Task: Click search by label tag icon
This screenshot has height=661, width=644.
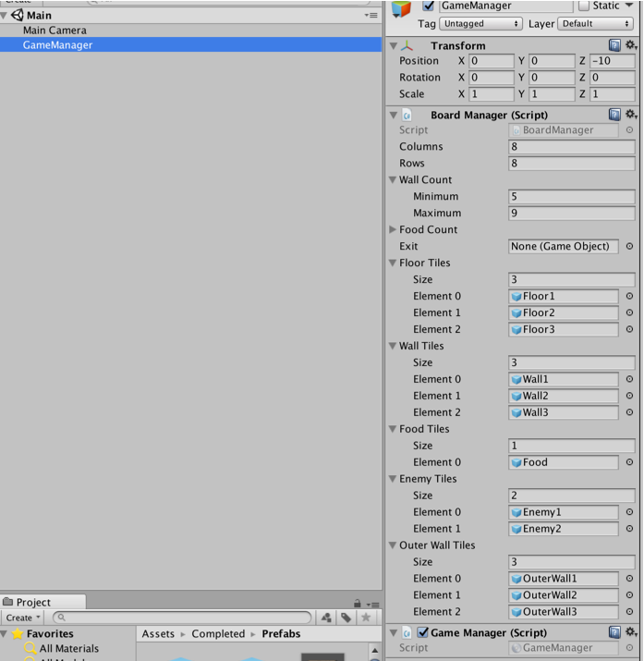Action: pos(346,618)
